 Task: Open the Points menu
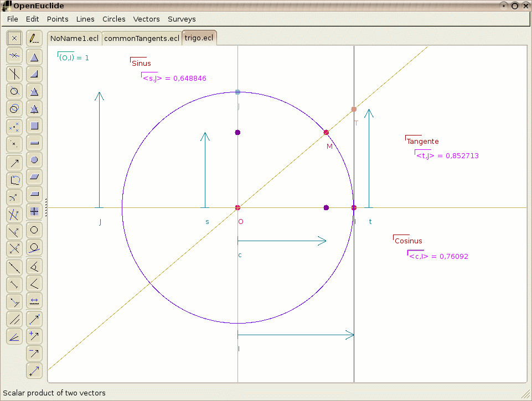[x=58, y=19]
